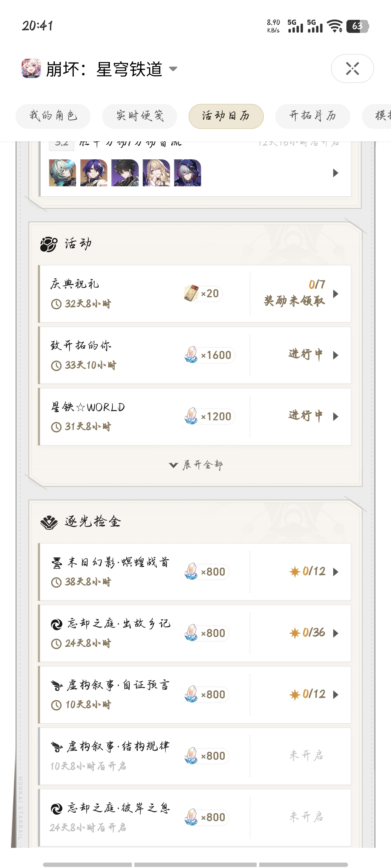The height and width of the screenshot is (868, 391).
Task: Open 致开拓的你 in-progress status link
Action: tap(306, 354)
